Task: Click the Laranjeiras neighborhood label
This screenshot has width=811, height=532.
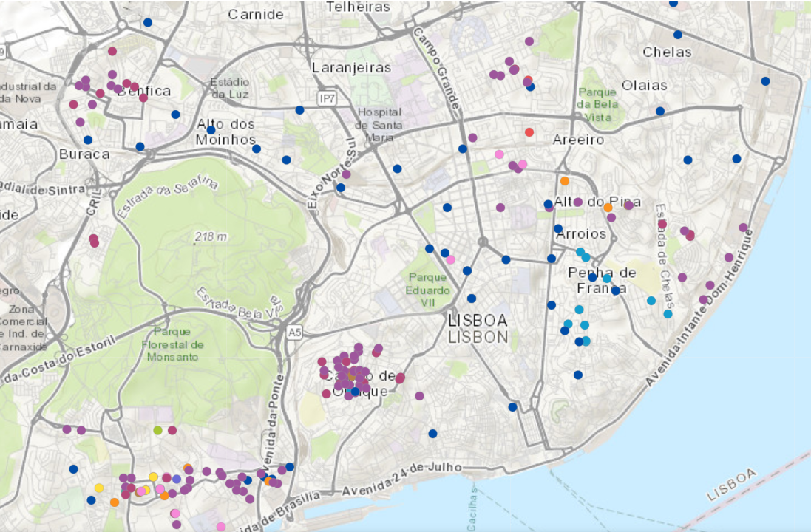Action: click(351, 67)
